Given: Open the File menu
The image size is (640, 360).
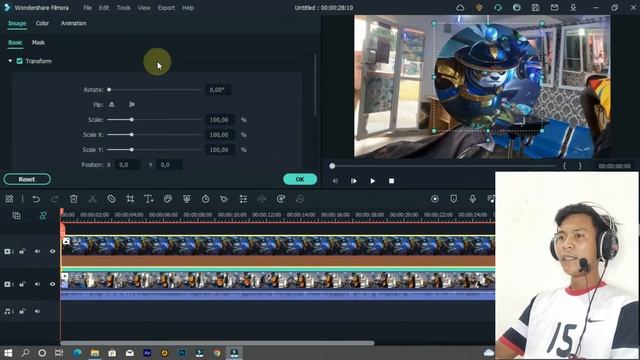Looking at the screenshot, I should point(87,8).
